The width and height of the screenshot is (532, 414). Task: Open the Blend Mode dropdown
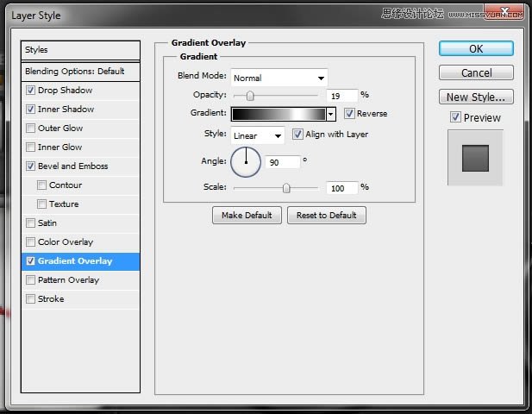pyautogui.click(x=279, y=78)
